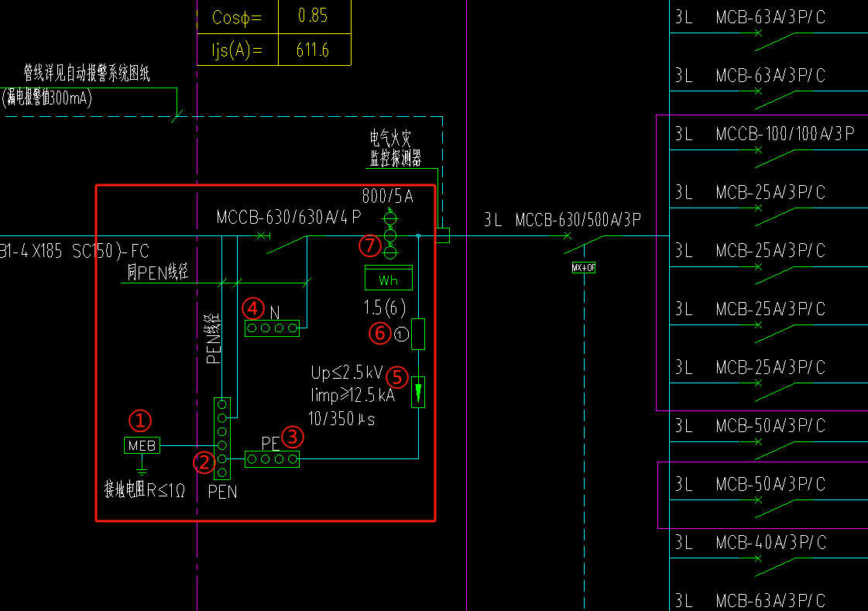Click the 'PEN' label below the busbar
Viewport: 868px width, 611px height.
[222, 492]
